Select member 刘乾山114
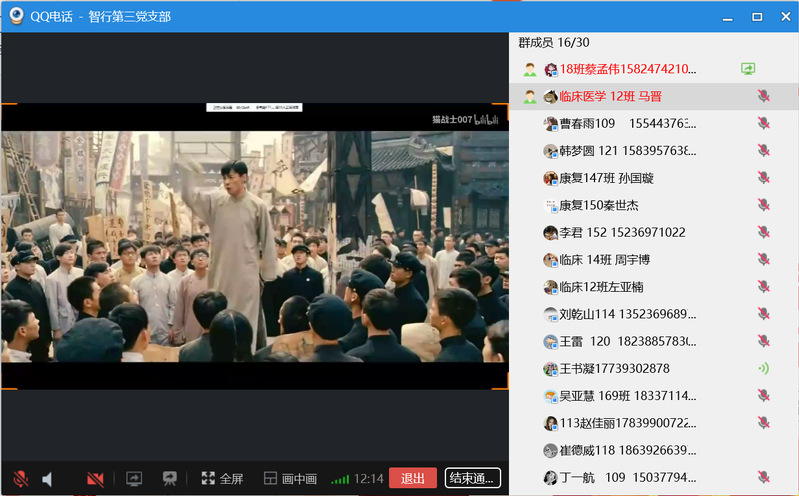 (654, 314)
